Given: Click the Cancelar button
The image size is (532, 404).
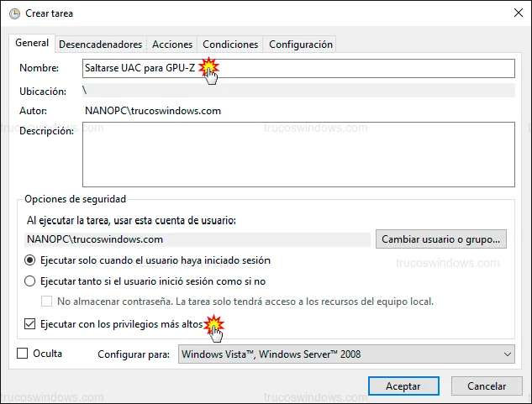Looking at the screenshot, I should click(487, 386).
